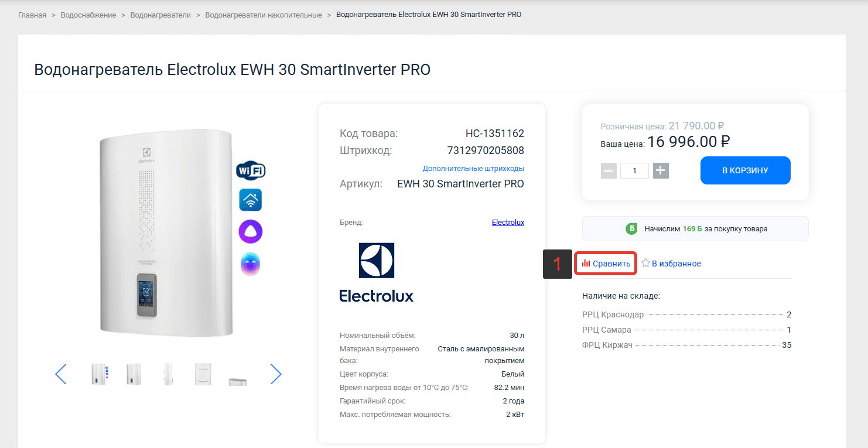Select first thumbnail with smart icons
The height and width of the screenshot is (448, 868).
[x=100, y=374]
